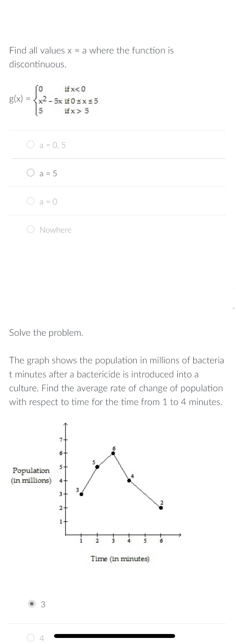
Task: Select answer choice 3 for the bacteria problem
Action: (x=42, y=604)
